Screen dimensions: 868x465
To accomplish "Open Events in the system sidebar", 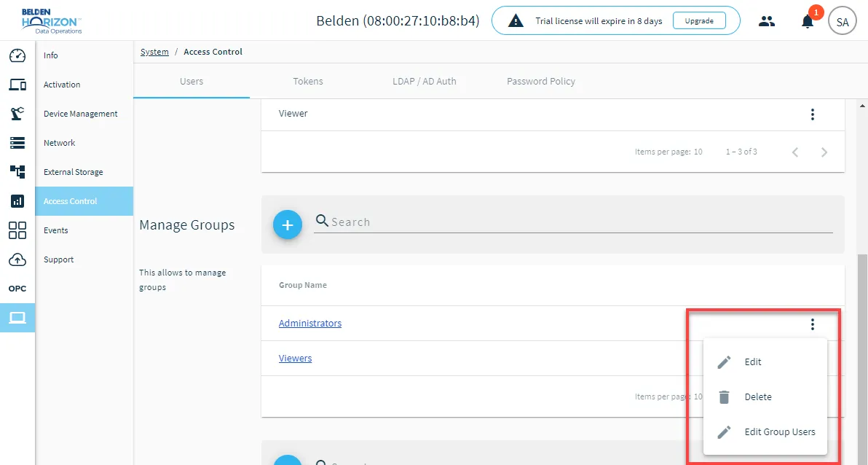I will 84,230.
